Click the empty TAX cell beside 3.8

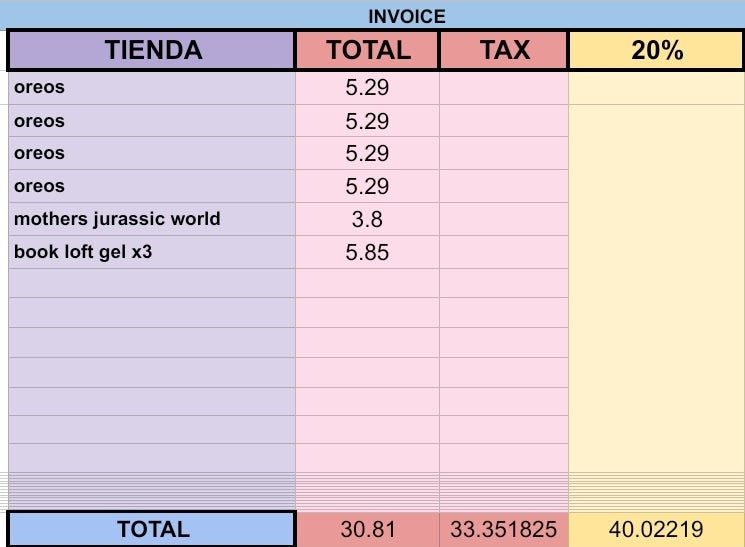504,219
